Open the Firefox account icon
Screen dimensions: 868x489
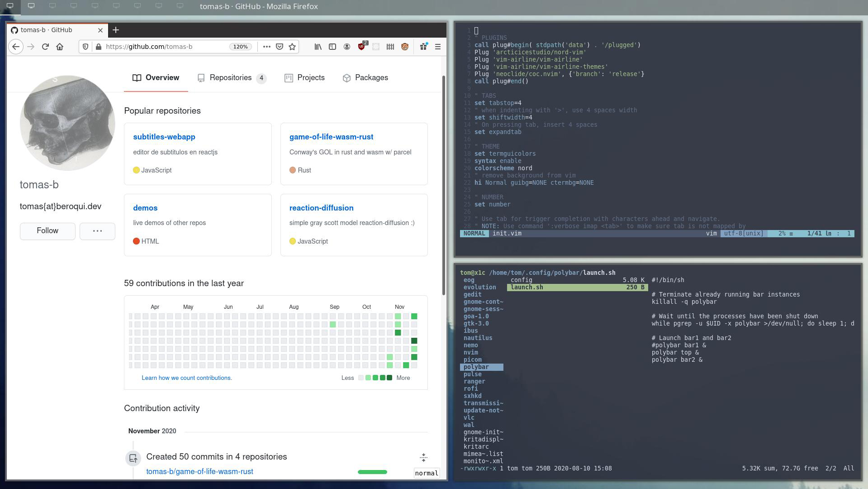pyautogui.click(x=347, y=47)
